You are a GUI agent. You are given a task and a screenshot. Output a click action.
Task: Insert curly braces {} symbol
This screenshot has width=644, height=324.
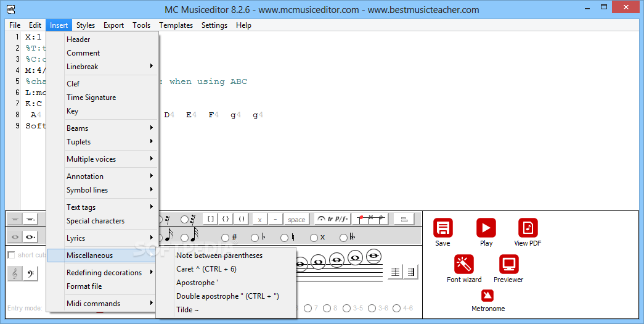226,219
